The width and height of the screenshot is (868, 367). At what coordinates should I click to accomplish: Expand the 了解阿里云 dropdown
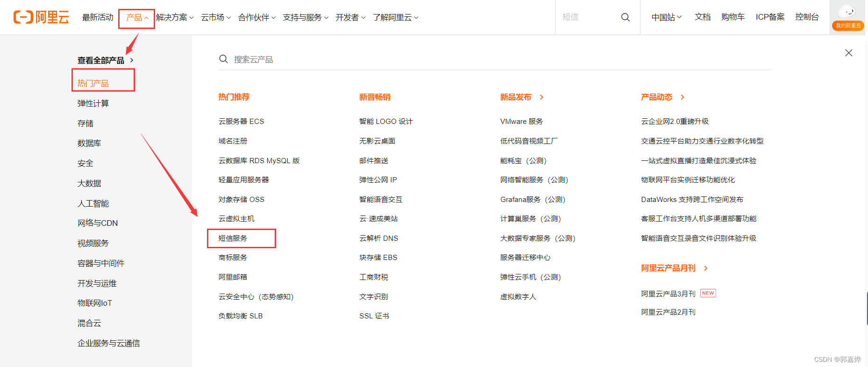pyautogui.click(x=396, y=18)
